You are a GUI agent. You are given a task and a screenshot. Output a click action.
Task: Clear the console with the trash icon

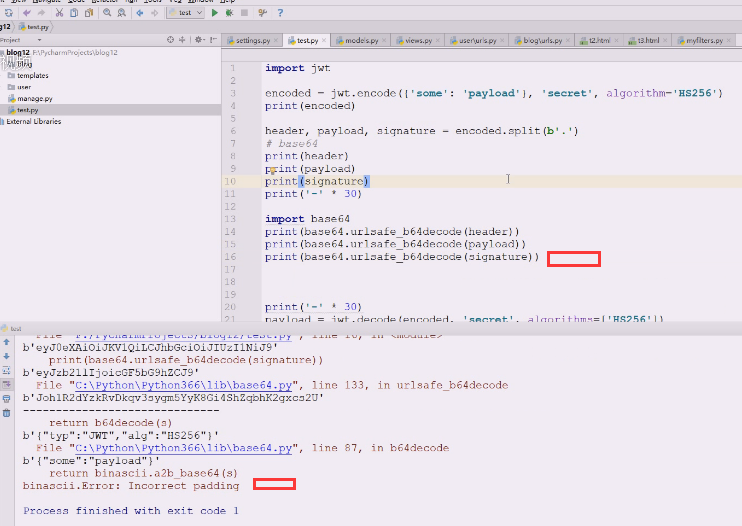[7, 413]
